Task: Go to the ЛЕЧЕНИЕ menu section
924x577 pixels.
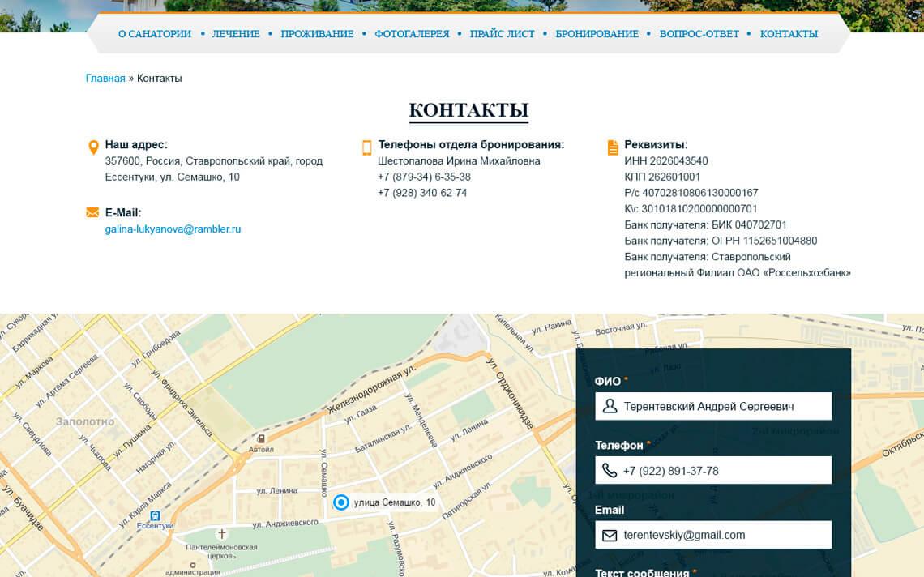Action: coord(236,34)
